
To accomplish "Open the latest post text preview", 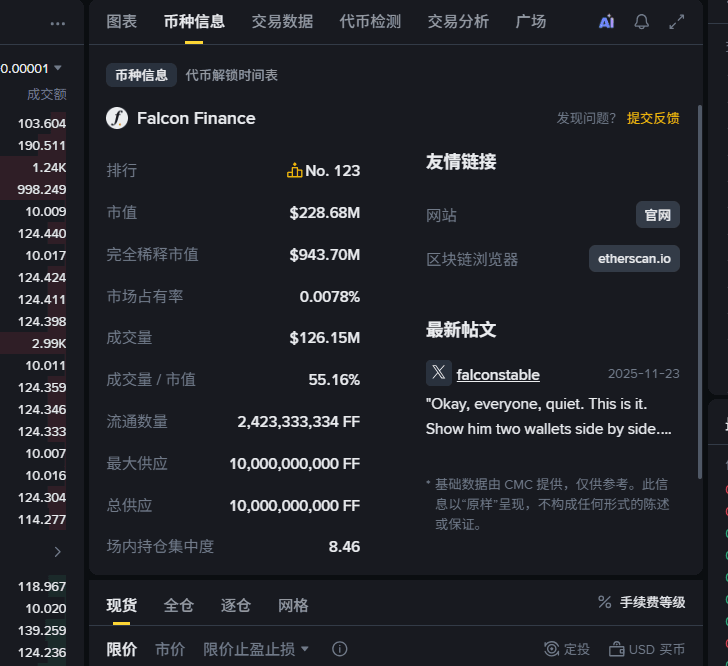I will [x=548, y=416].
